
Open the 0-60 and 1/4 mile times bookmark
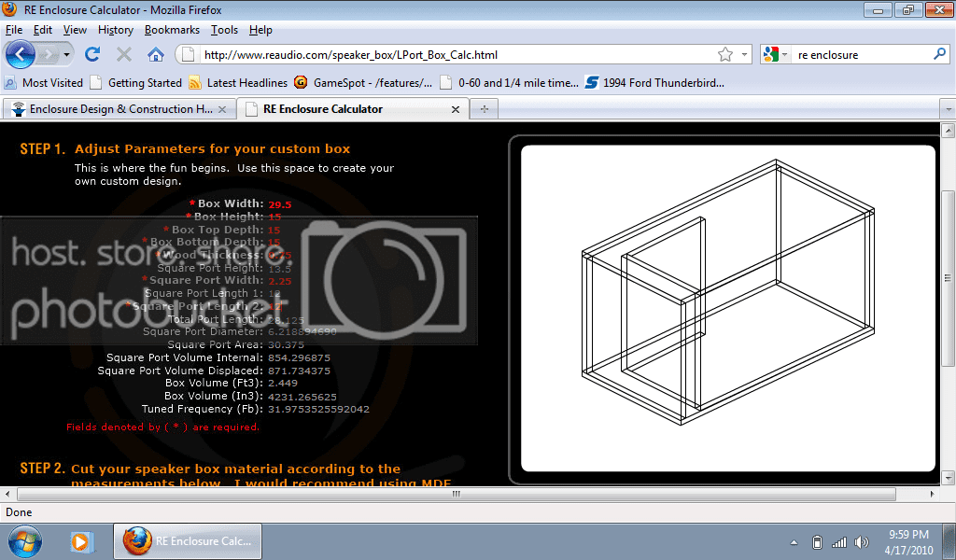509,83
